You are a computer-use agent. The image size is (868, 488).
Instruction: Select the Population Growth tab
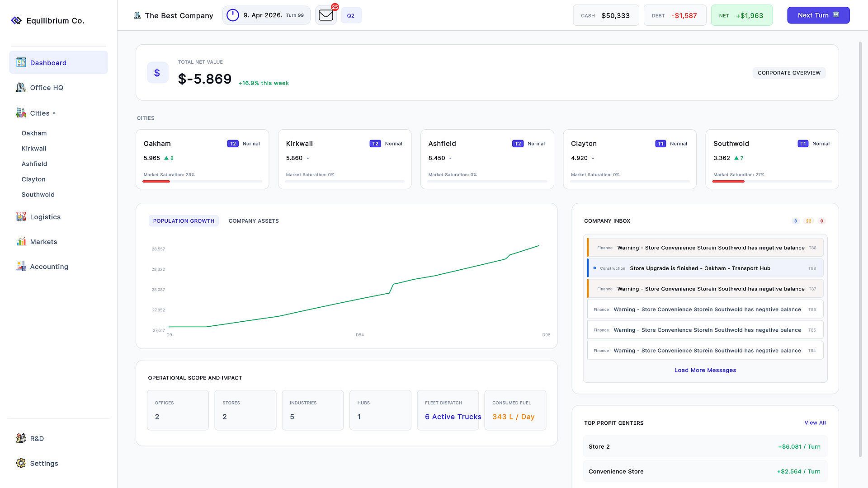(184, 221)
